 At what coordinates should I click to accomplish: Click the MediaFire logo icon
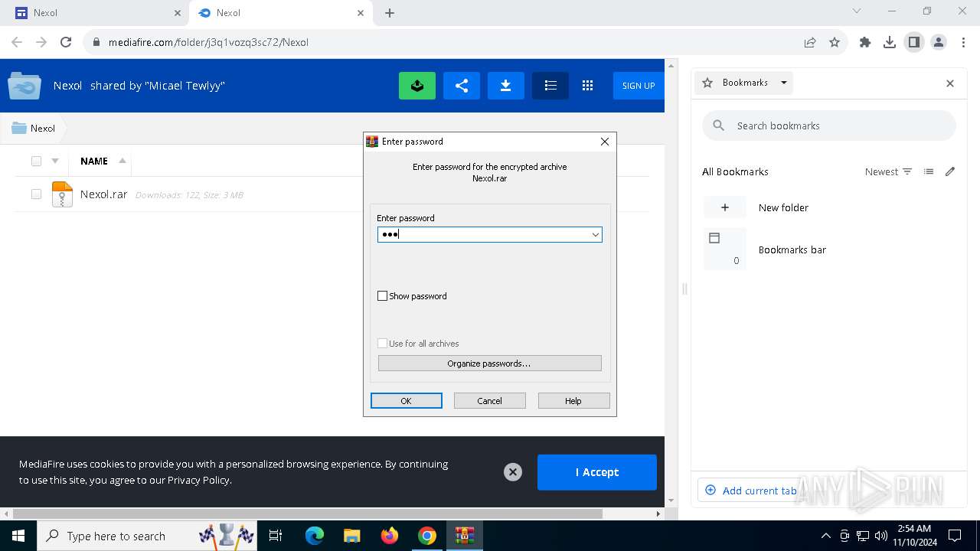24,86
